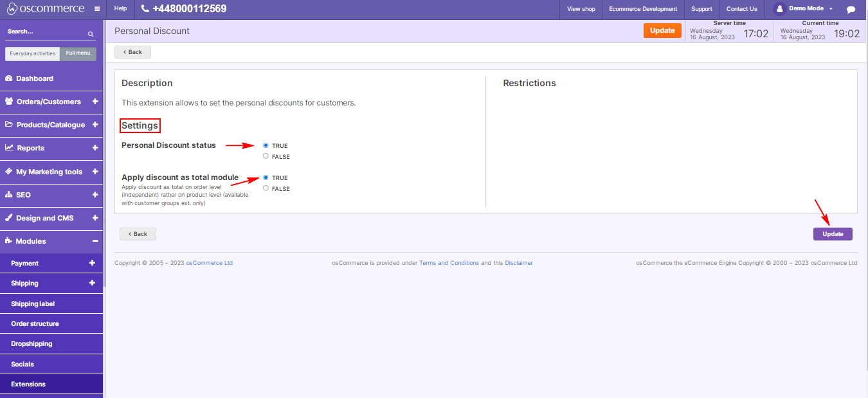Open the Support link
This screenshot has height=398, width=868.
coord(701,9)
